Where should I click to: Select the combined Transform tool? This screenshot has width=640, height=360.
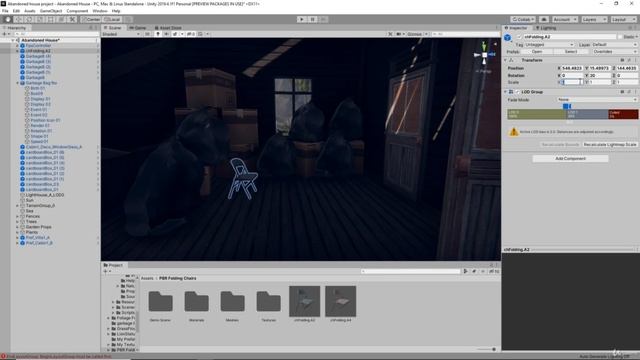coord(61,19)
